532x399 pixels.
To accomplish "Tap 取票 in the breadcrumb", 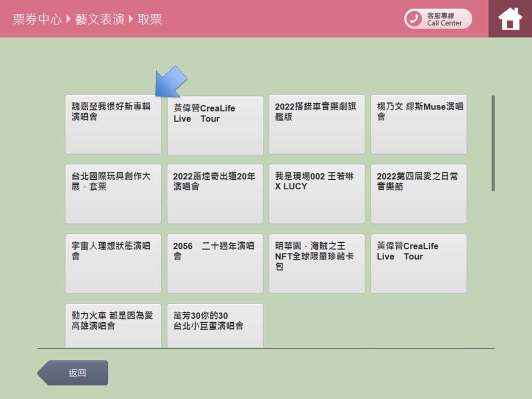I will [x=150, y=19].
